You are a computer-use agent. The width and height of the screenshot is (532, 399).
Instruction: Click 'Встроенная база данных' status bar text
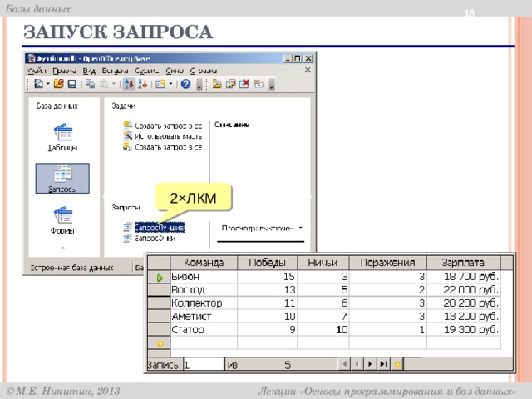click(x=72, y=268)
